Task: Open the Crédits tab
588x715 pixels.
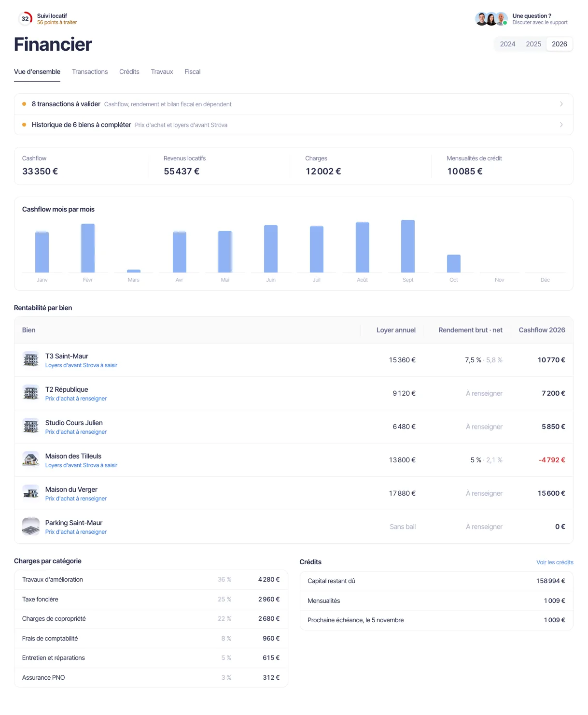Action: point(129,71)
